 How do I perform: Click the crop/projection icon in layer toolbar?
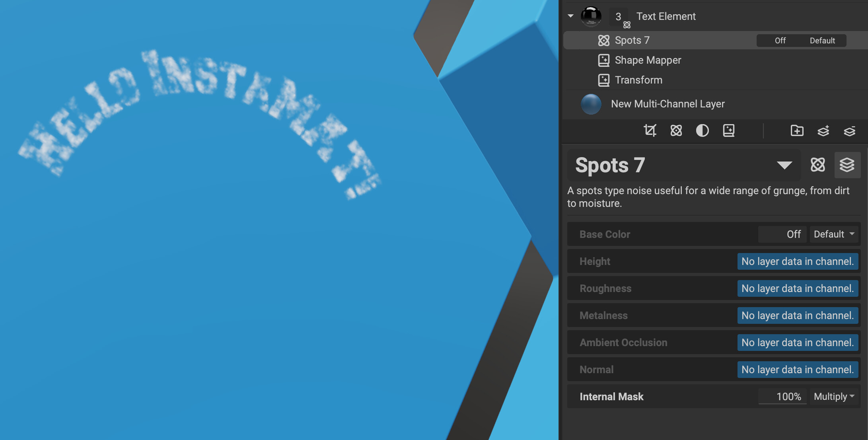point(650,130)
